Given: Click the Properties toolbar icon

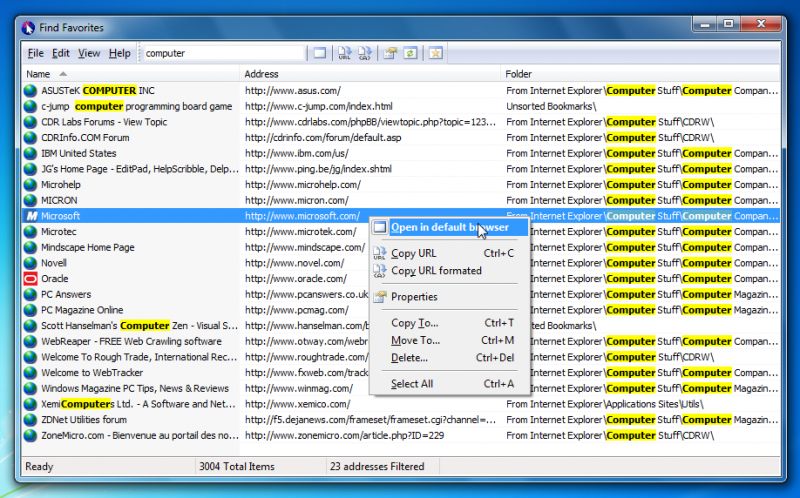Looking at the screenshot, I should (390, 53).
